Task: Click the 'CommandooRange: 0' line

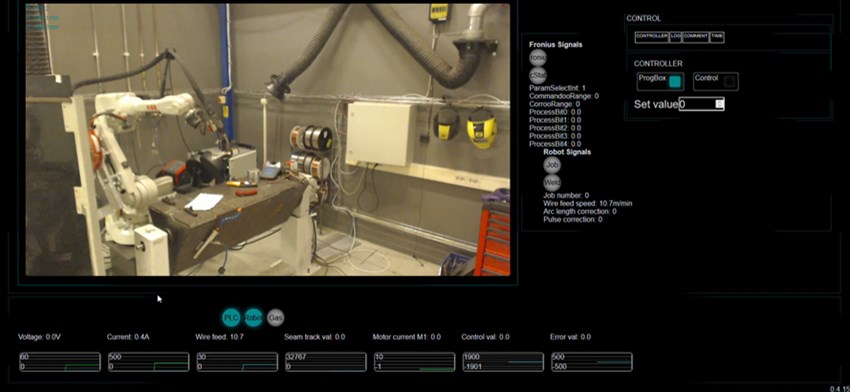Action: [564, 96]
